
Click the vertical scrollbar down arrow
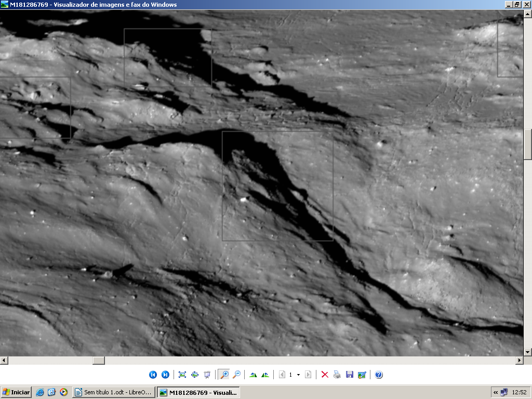point(528,352)
